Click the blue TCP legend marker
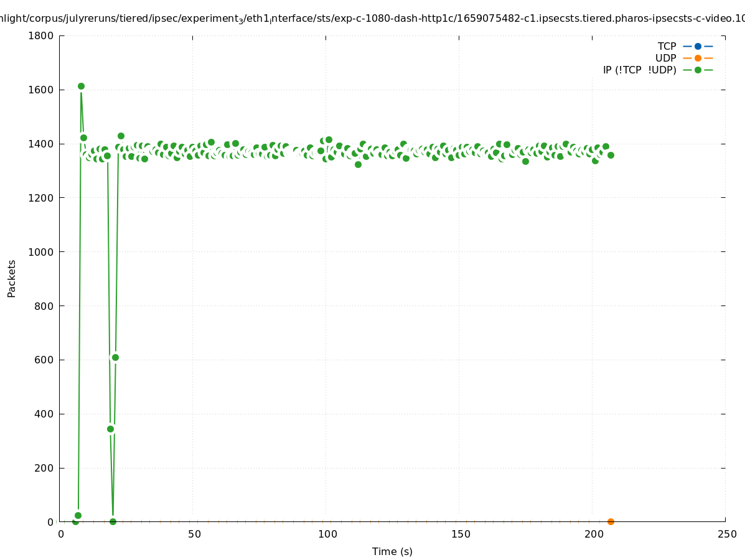 pos(698,46)
